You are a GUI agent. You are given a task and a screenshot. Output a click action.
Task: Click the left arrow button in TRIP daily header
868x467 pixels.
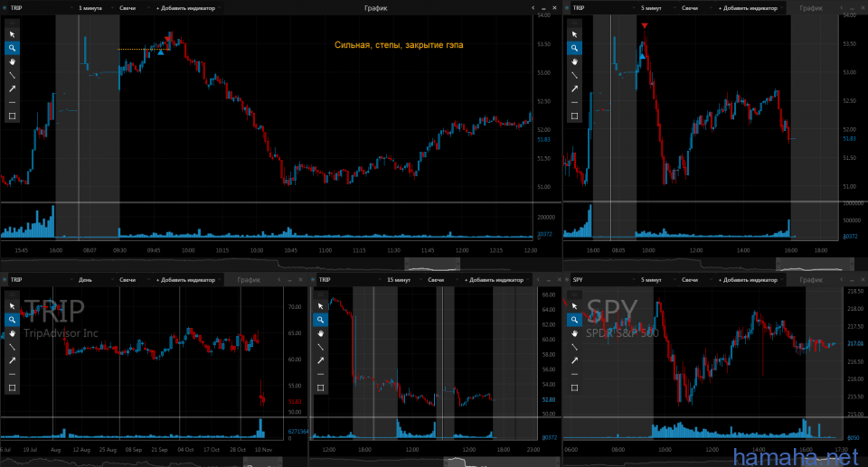[279, 280]
